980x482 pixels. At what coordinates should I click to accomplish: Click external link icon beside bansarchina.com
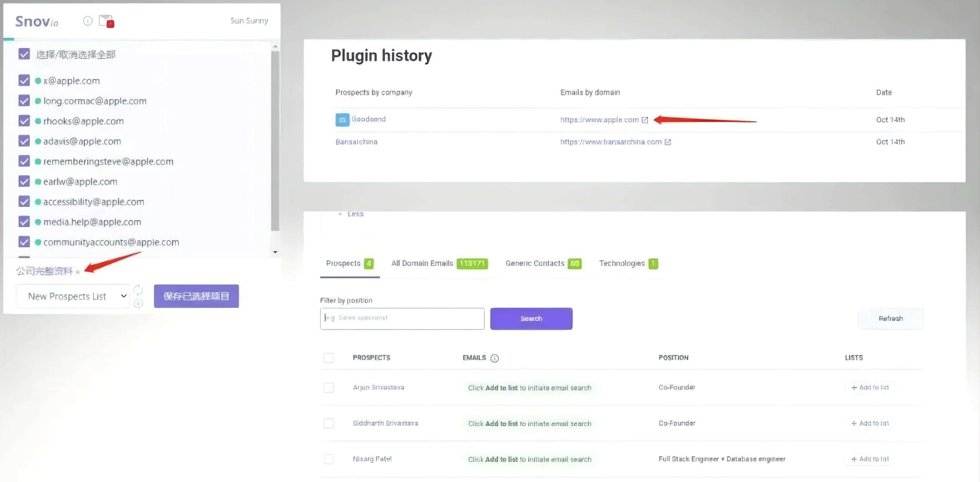tap(668, 142)
